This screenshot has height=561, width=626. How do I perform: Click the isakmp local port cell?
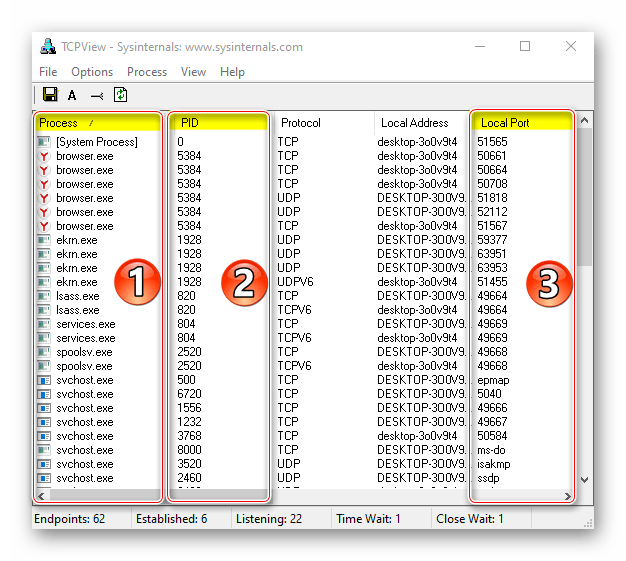pos(494,464)
